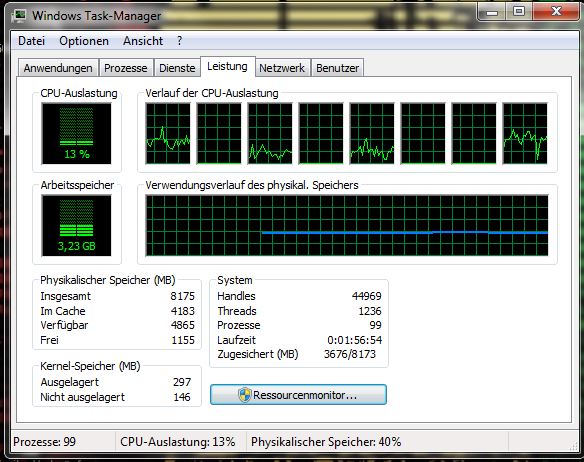
Task: Select the Leistung tab
Action: [x=228, y=66]
